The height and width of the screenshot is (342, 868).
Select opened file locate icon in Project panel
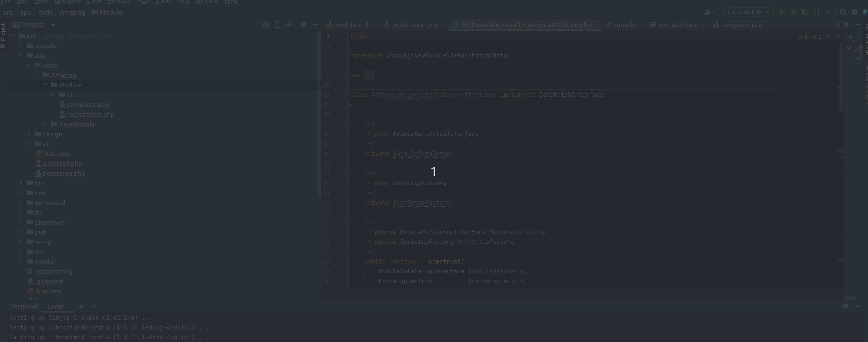(265, 25)
